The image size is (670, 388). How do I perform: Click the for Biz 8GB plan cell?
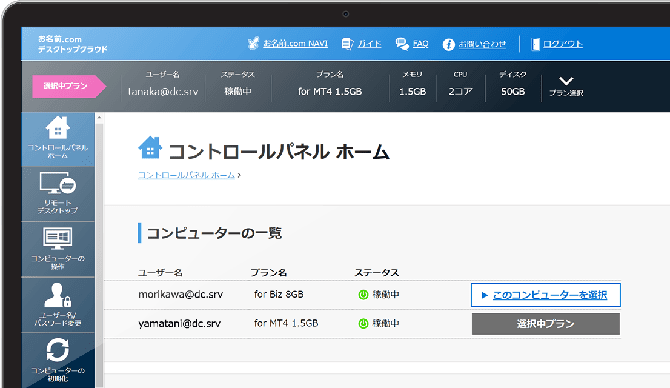279,294
